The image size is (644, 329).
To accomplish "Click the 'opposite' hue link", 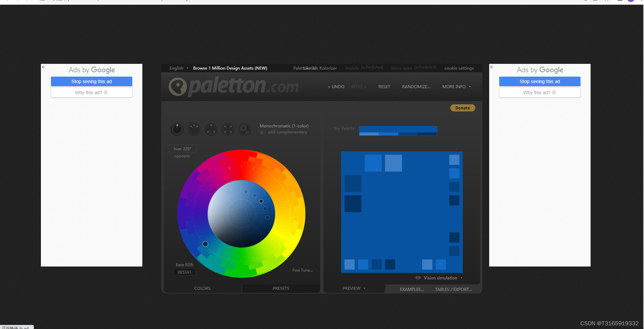I will (182, 156).
